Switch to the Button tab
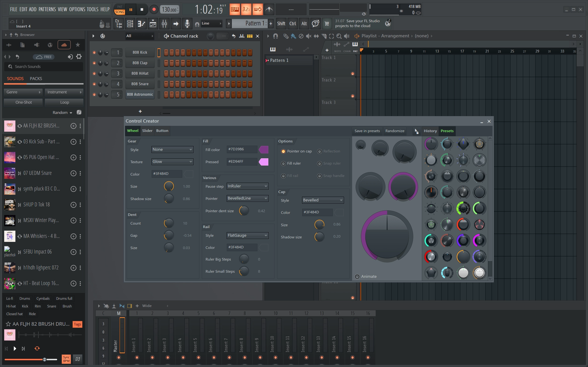588x367 pixels. coord(162,131)
